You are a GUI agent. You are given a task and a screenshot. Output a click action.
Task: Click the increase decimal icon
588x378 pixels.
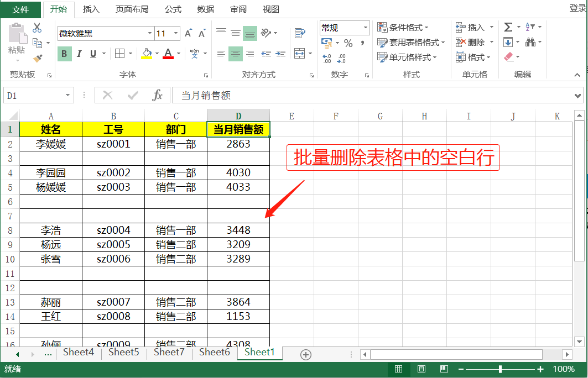pyautogui.click(x=327, y=59)
